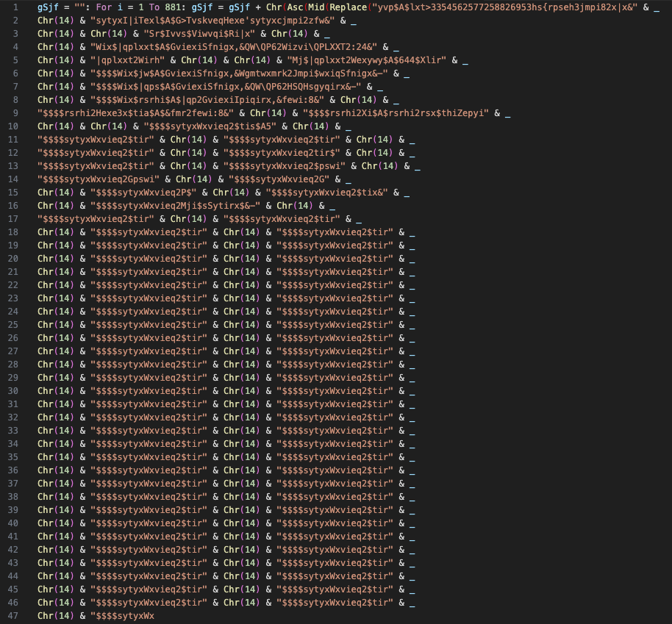Screen dimensions: 672x624
Task: Click the string containing "QW\QP62Wizvi\QPLXXT2:24&"
Action: [234, 47]
